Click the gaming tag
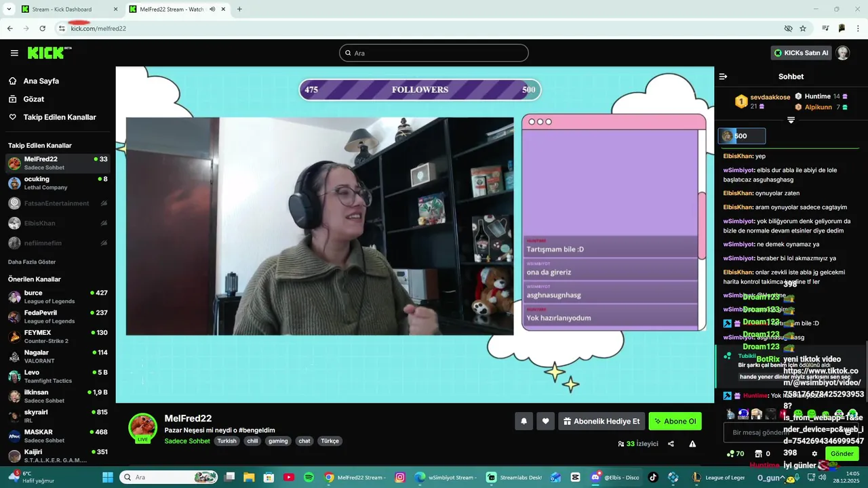868x488 pixels. (x=278, y=441)
